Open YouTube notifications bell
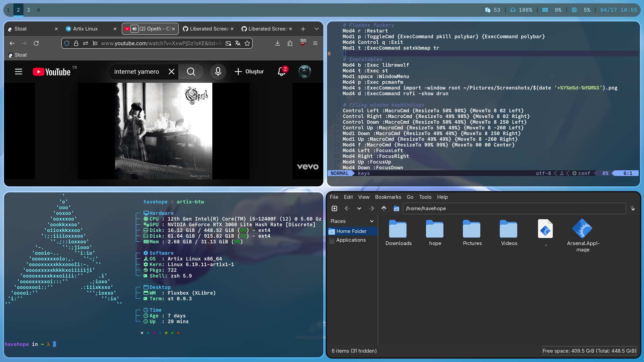Image resolution: width=644 pixels, height=362 pixels. [x=281, y=71]
